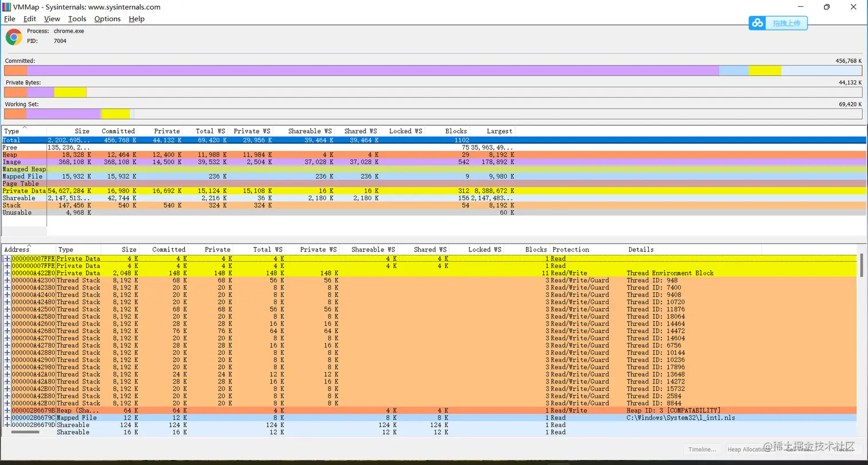This screenshot has width=868, height=465.
Task: Sort the details list by Address
Action: point(29,250)
